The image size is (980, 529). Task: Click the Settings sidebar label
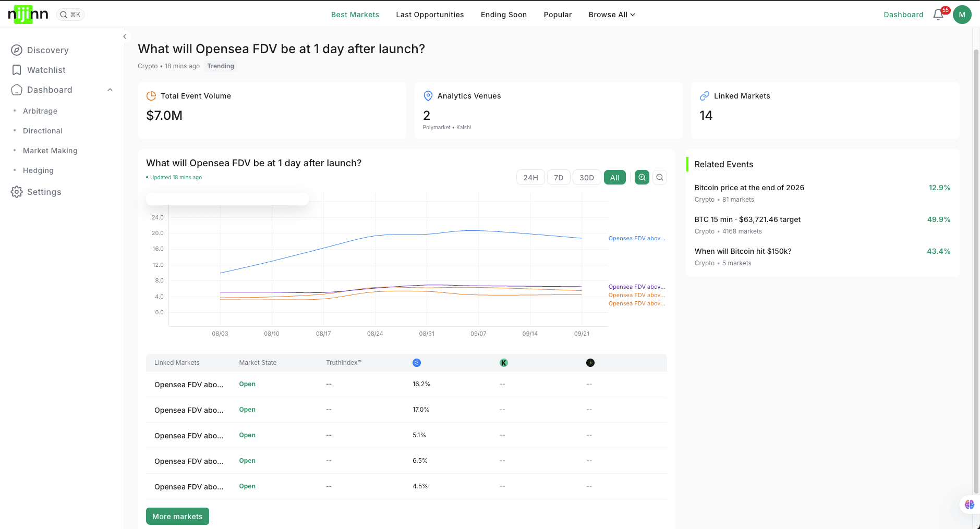pyautogui.click(x=44, y=192)
